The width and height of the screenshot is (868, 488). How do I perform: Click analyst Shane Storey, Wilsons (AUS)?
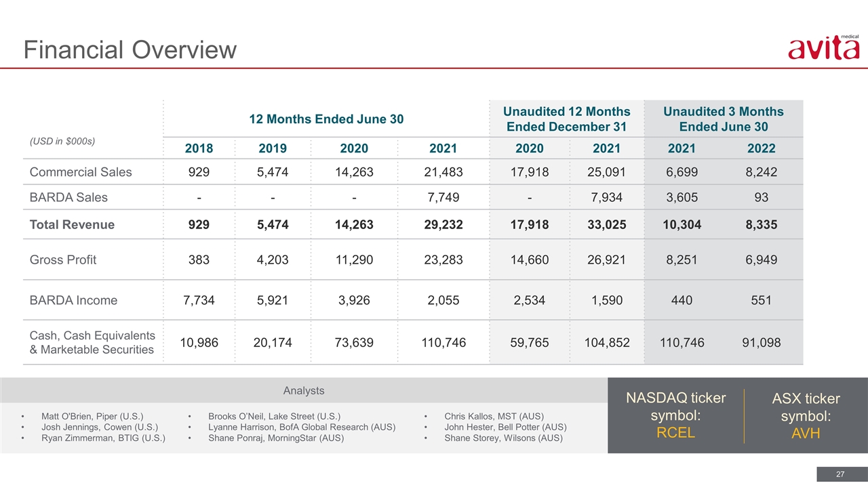(x=503, y=438)
